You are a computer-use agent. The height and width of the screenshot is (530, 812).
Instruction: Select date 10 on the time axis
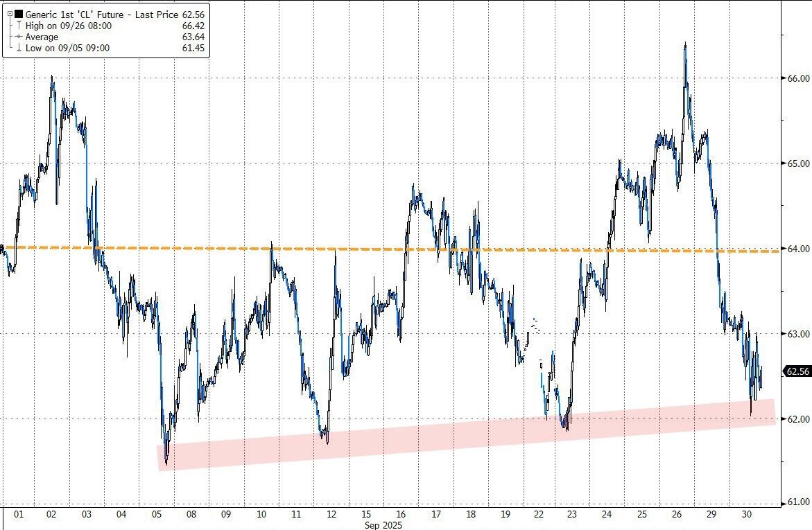point(261,515)
